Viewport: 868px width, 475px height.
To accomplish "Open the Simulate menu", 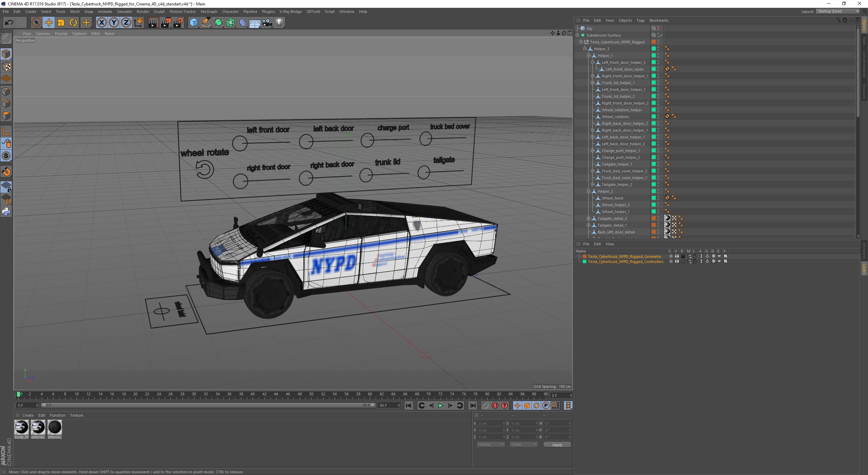I will (x=124, y=12).
